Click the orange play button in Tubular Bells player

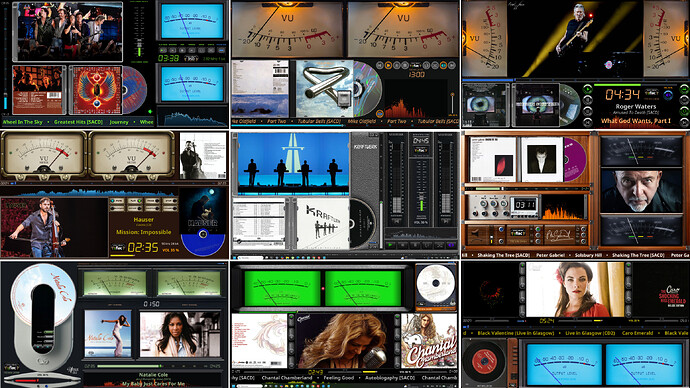pos(388,66)
